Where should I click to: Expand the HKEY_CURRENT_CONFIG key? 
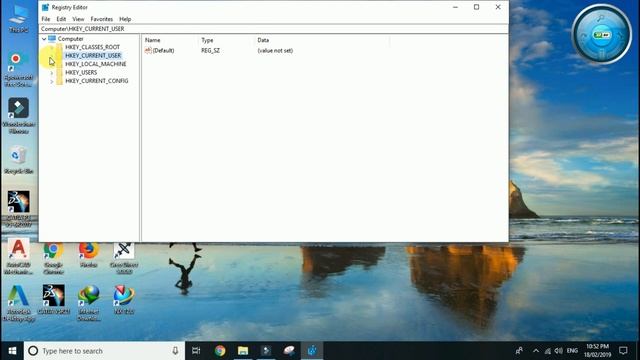[x=52, y=81]
